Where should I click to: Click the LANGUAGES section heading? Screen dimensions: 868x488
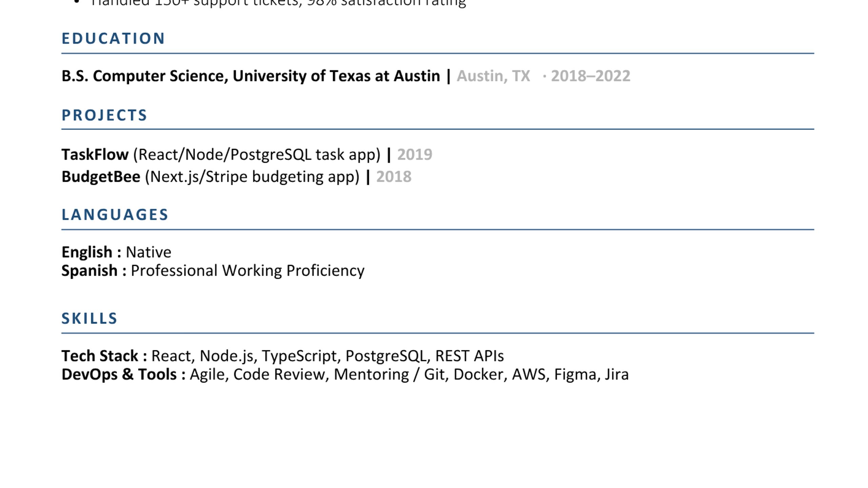tap(115, 215)
